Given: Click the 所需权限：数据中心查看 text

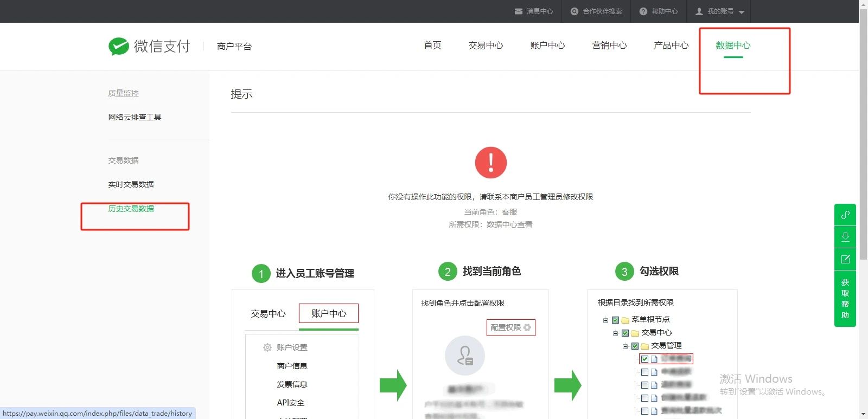Looking at the screenshot, I should coord(490,224).
